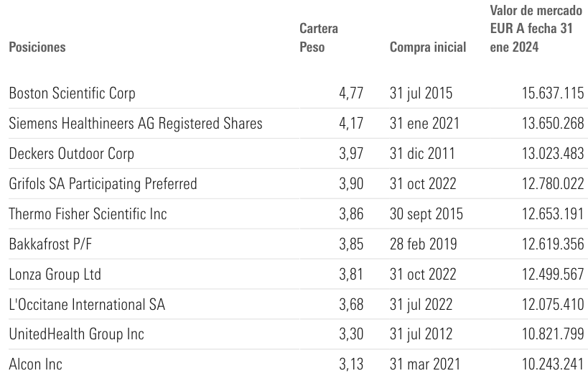This screenshot has height=381, width=588.
Task: Click L'Occitane International SA
Action: (87, 305)
